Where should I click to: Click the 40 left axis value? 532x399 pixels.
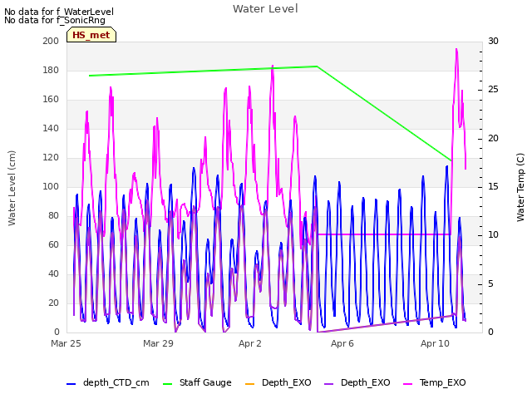[x=53, y=273]
